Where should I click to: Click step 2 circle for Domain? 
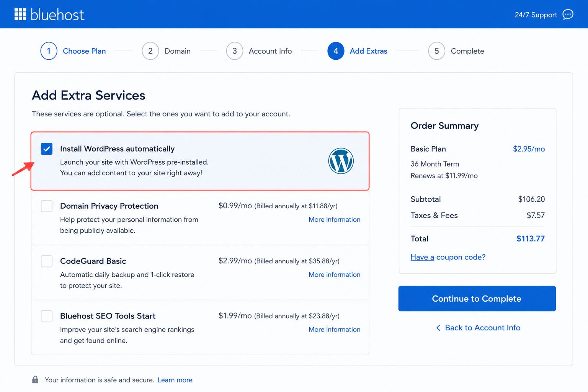point(150,51)
